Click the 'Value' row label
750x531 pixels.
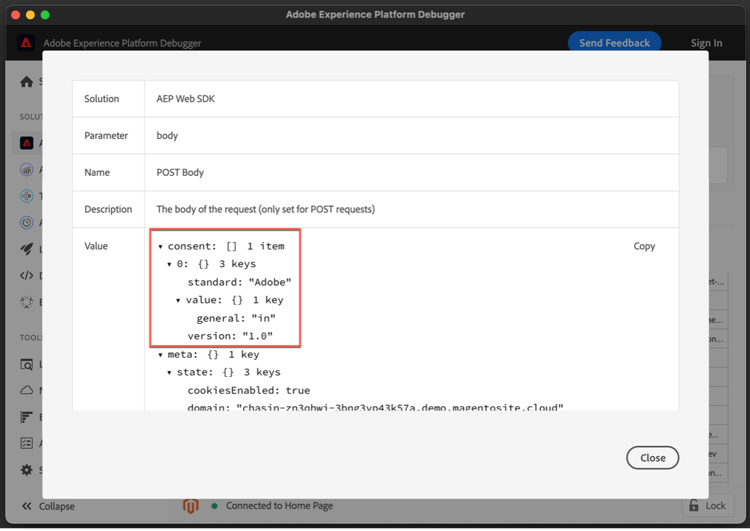(x=96, y=246)
